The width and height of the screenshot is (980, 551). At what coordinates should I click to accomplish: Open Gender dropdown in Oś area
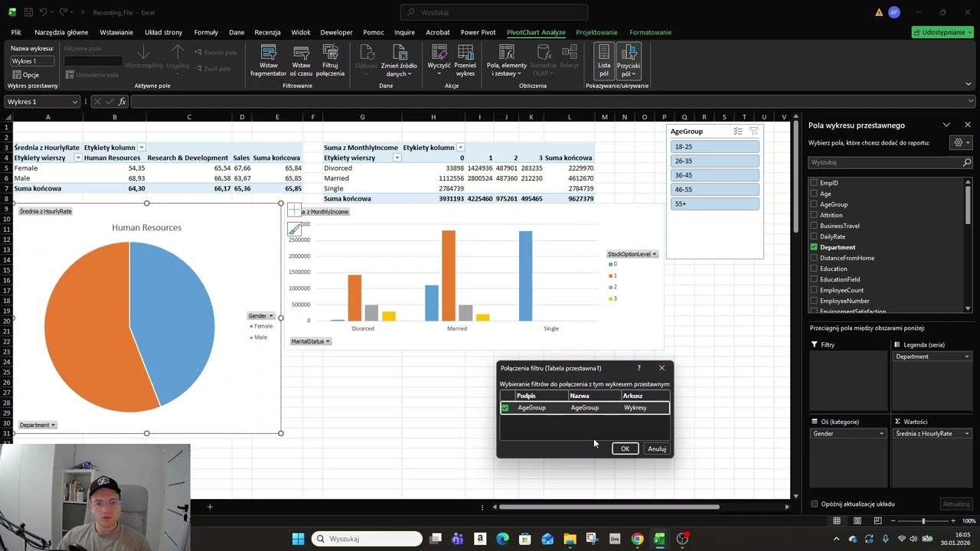coord(881,434)
